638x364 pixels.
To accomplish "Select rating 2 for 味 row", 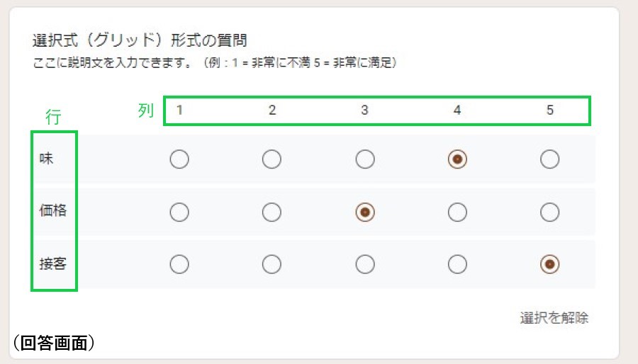I will click(x=272, y=159).
